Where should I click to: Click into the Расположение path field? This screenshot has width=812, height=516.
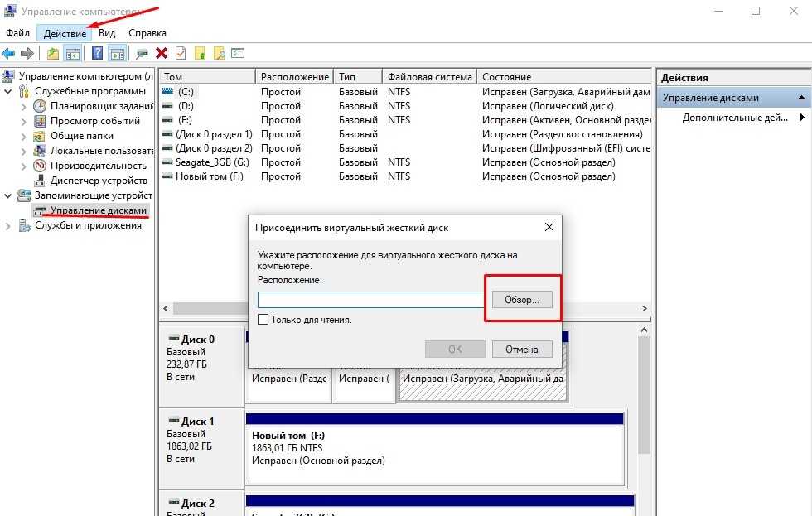[x=370, y=300]
